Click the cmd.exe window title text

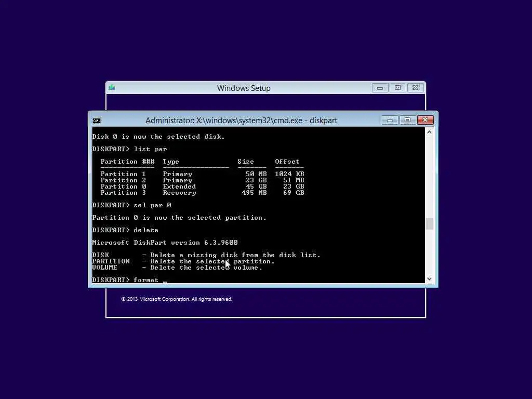pos(241,121)
